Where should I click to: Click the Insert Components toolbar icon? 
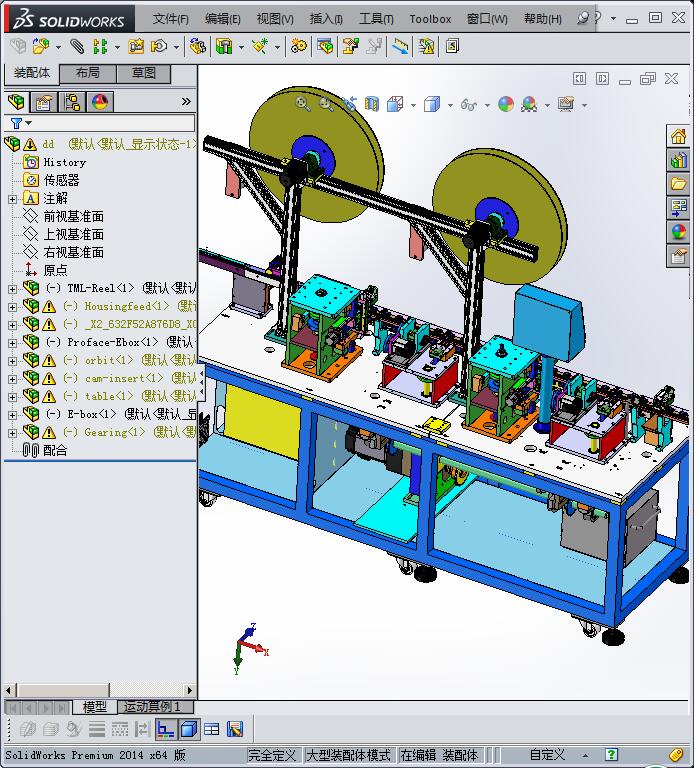pos(40,47)
